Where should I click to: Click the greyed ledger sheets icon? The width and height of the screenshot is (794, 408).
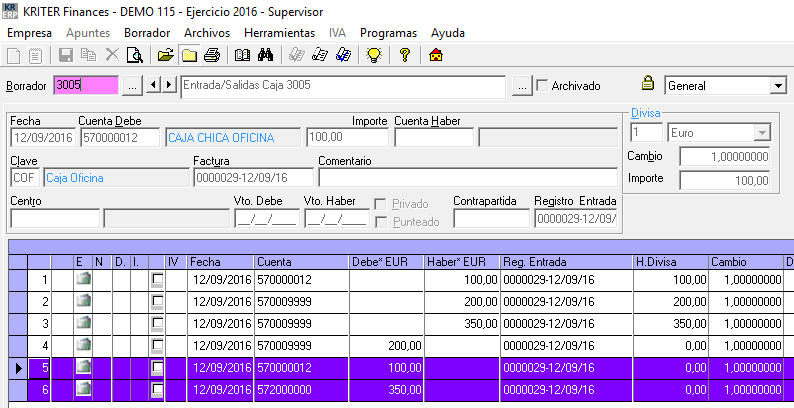tap(296, 55)
